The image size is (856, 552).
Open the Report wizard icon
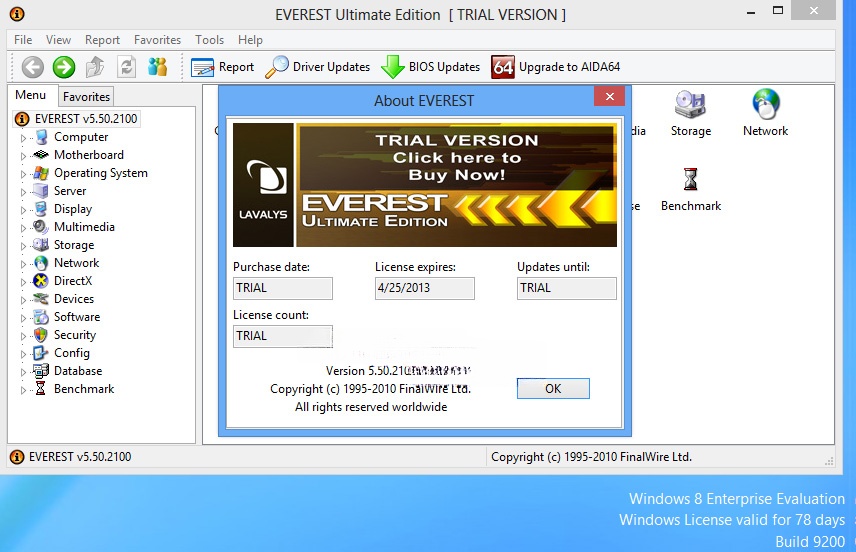(x=202, y=67)
